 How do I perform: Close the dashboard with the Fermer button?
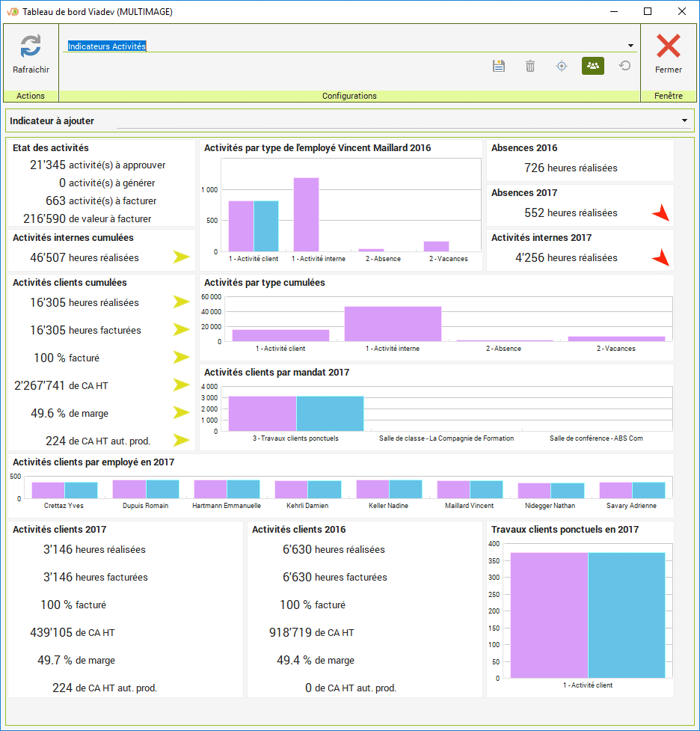(668, 54)
